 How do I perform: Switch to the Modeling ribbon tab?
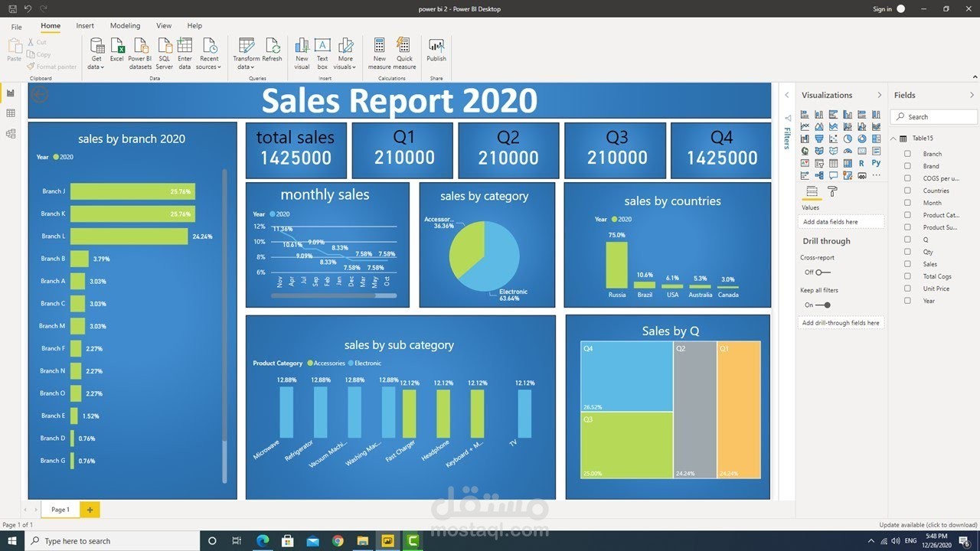(x=125, y=25)
